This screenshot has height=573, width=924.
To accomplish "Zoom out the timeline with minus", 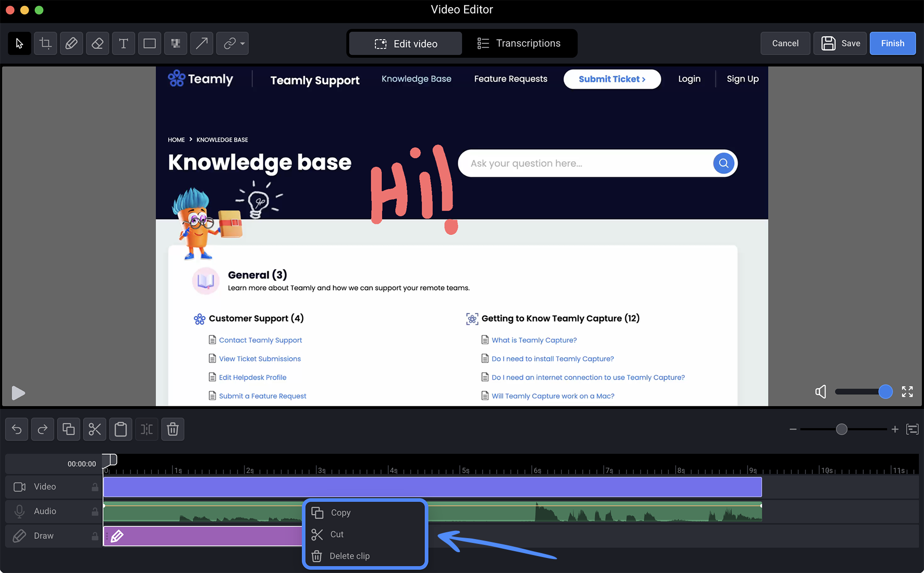I will 793,429.
